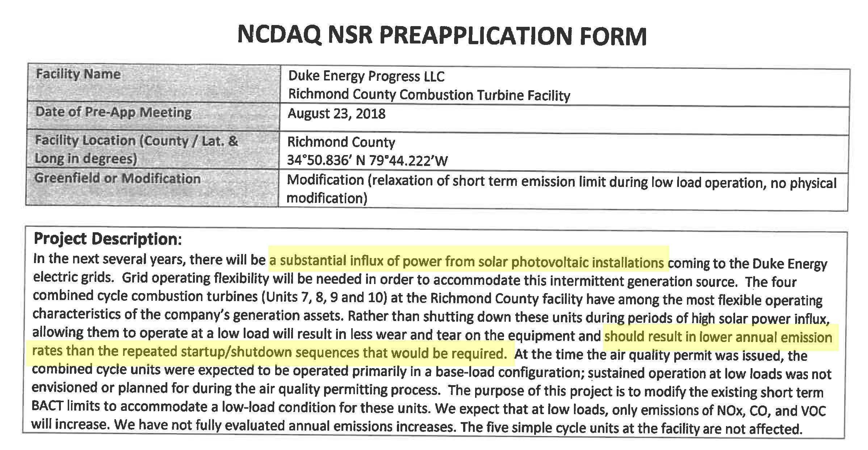Select the latitude and longitude coordinates

click(x=367, y=160)
